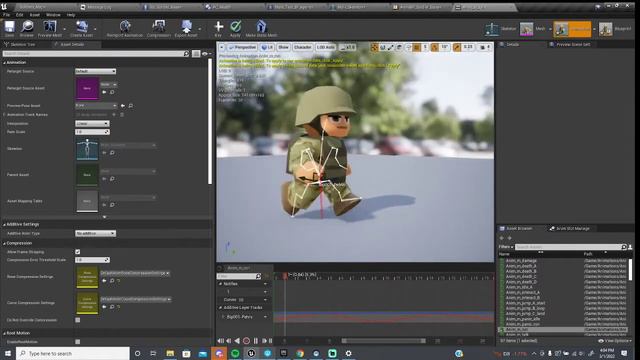Screen dimensions: 640x360
Task: Expand the Notifies track dropdown arrow
Action: coord(265,284)
